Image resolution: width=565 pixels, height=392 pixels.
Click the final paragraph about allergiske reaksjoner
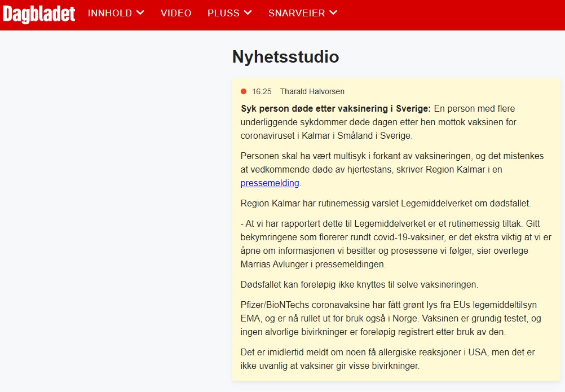point(387,359)
